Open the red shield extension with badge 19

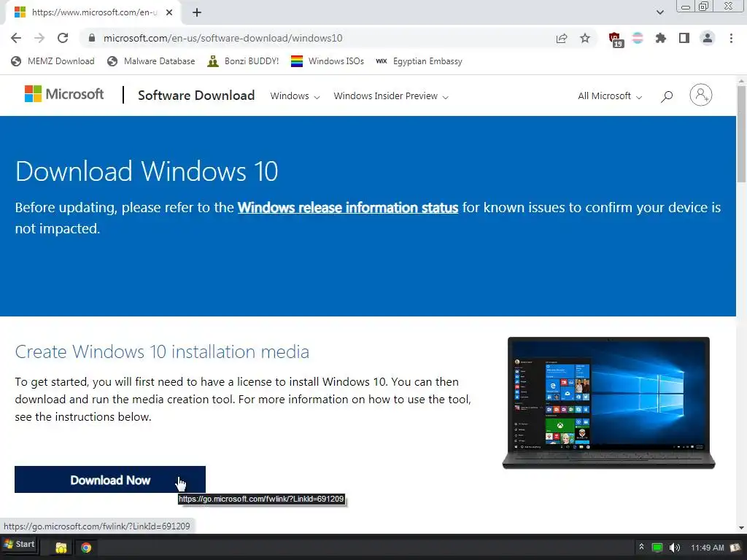point(616,39)
